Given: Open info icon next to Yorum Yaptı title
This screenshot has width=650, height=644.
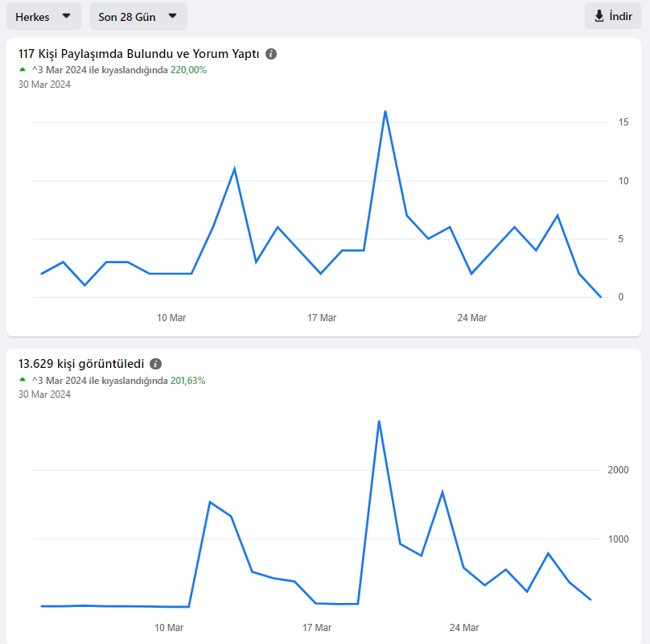Looking at the screenshot, I should click(271, 54).
